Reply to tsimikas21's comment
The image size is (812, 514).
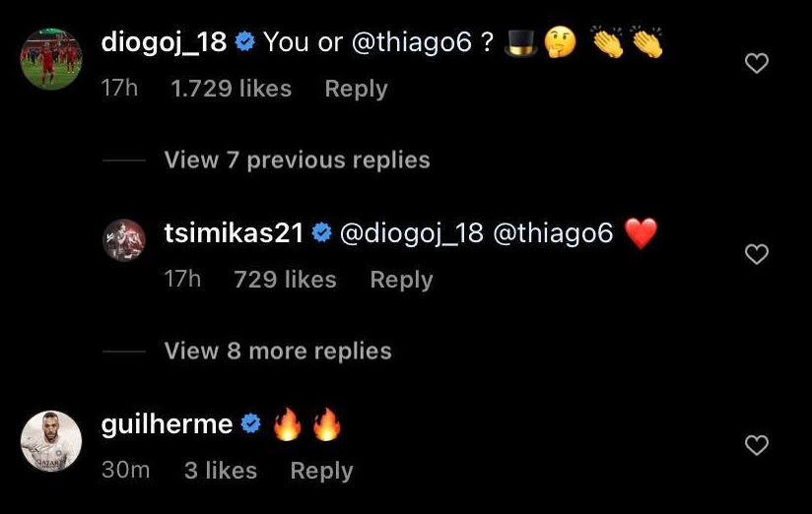[401, 280]
